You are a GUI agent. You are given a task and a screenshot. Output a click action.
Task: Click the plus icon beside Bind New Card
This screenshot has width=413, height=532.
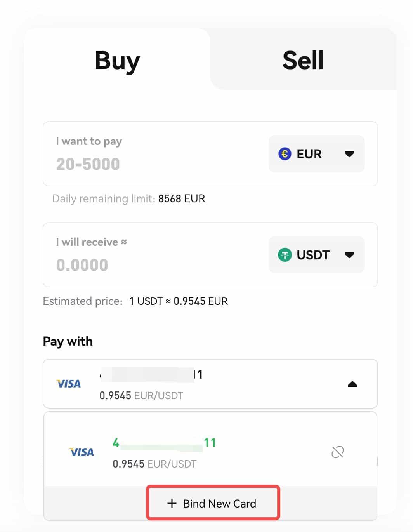[x=172, y=504]
